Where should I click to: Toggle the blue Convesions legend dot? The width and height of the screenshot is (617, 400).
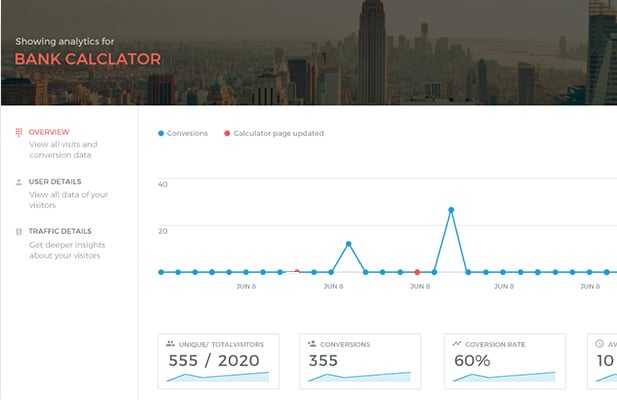pos(162,133)
